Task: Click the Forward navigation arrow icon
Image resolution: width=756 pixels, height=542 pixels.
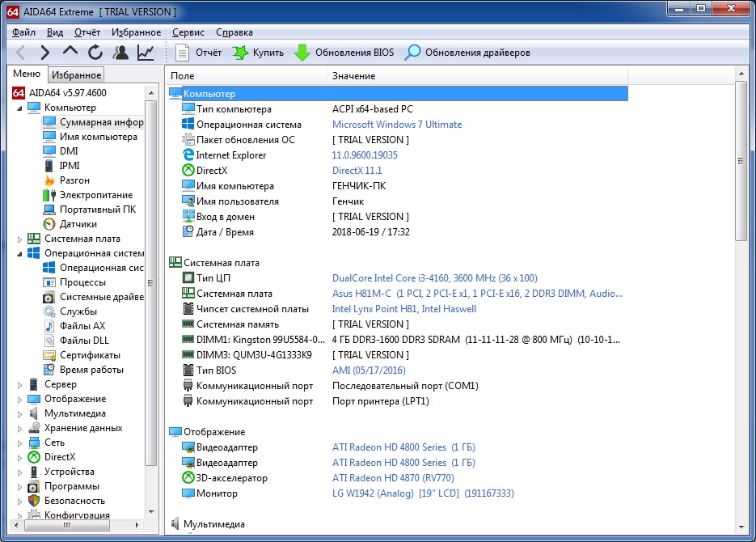Action: 45,53
